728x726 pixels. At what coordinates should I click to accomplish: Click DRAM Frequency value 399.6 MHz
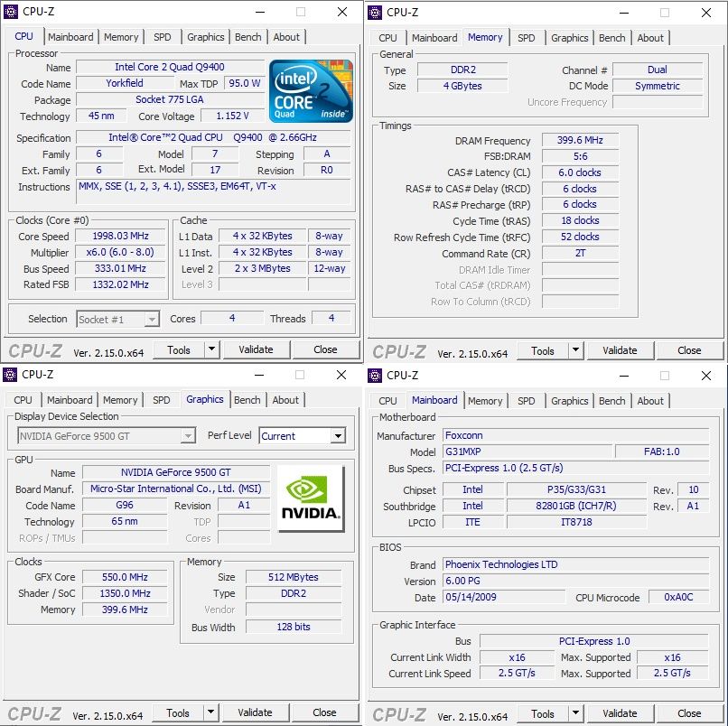pos(580,140)
